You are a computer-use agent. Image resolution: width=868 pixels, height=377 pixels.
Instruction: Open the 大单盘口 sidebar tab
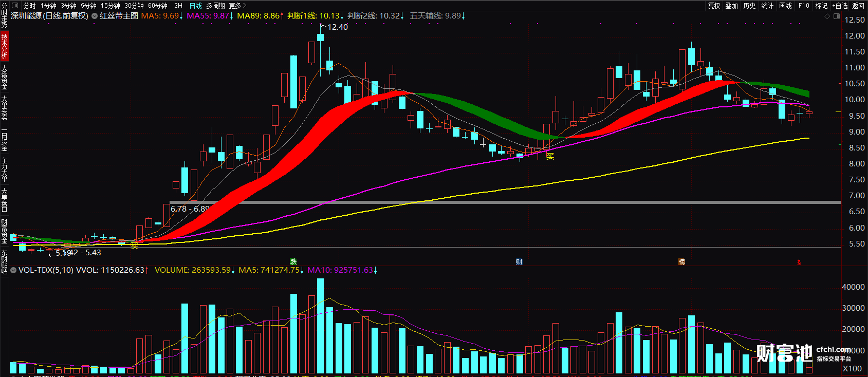pyautogui.click(x=4, y=200)
